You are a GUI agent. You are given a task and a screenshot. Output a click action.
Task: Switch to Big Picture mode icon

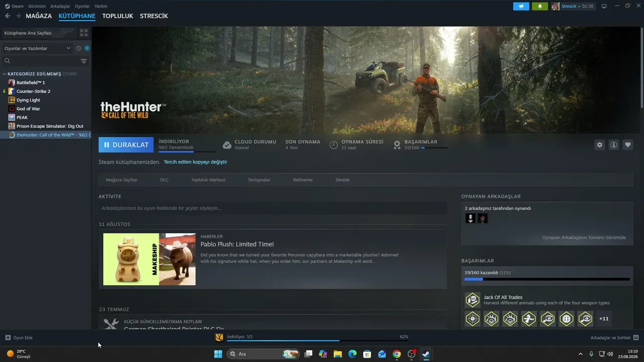(604, 6)
